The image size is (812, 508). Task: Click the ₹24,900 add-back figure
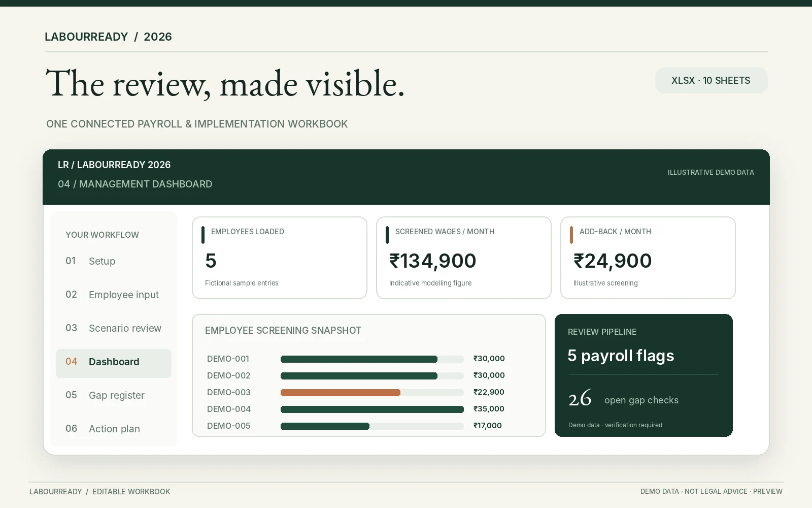tap(613, 261)
